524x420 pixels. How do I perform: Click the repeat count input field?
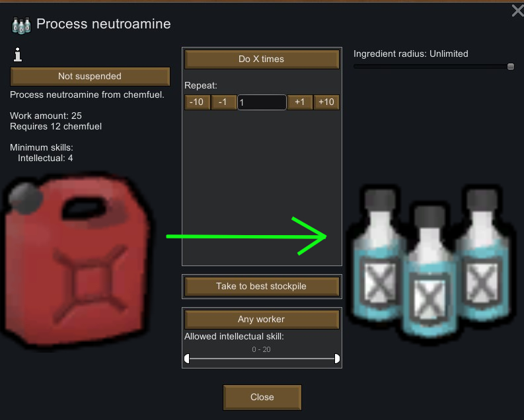(x=262, y=102)
